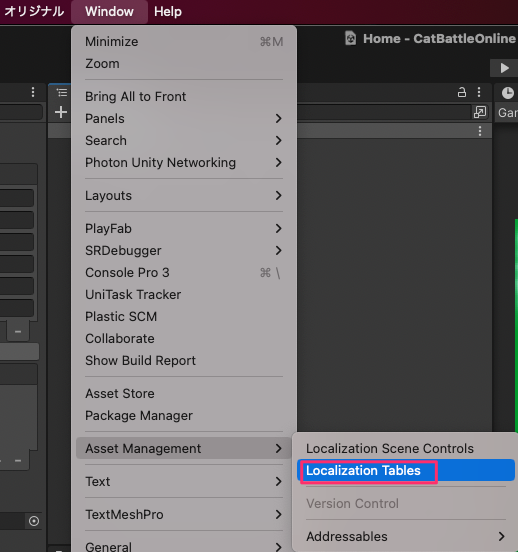The height and width of the screenshot is (552, 518).
Task: Open Localization Scene Controls
Action: 389,448
